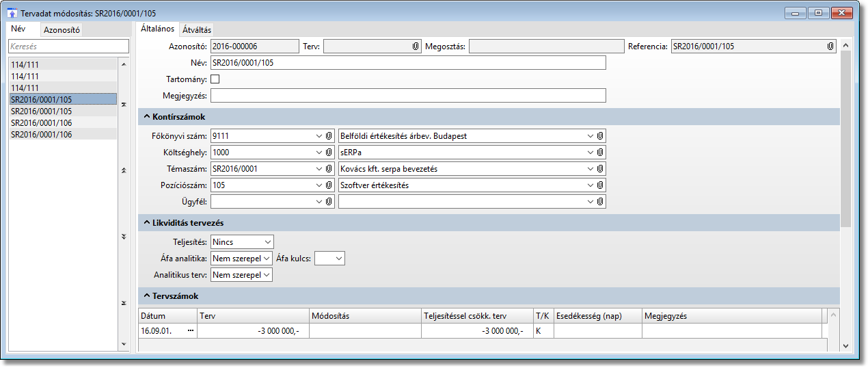The height and width of the screenshot is (368, 868).
Task: Click the paperclip beside the empty Ügyfél code field
Action: 329,202
